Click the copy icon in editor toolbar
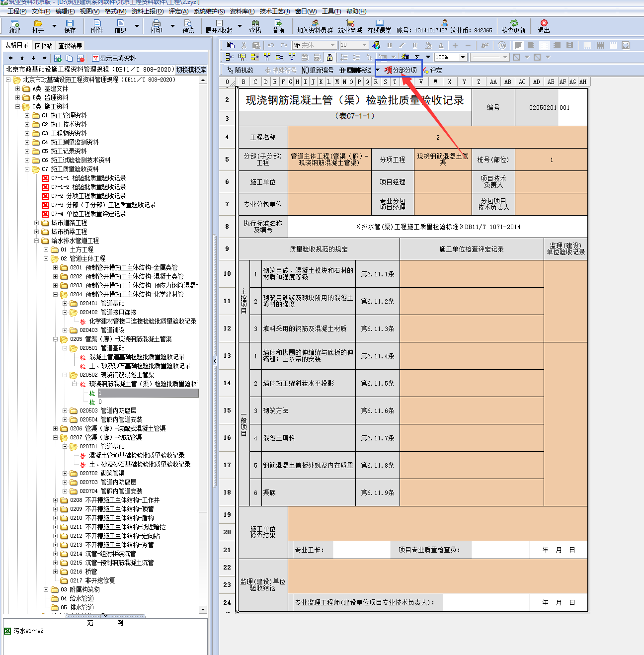The height and width of the screenshot is (655, 644). click(x=231, y=45)
